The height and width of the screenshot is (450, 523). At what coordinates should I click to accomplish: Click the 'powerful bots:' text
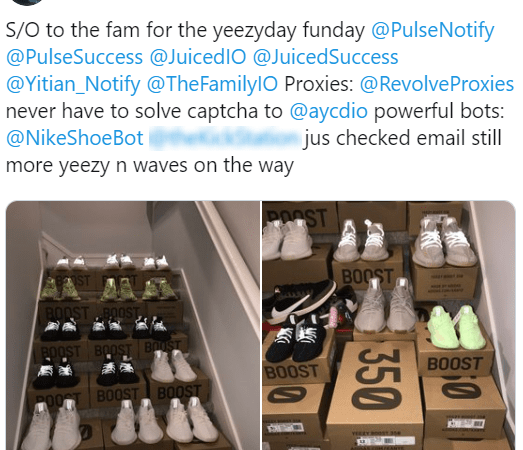pyautogui.click(x=439, y=111)
